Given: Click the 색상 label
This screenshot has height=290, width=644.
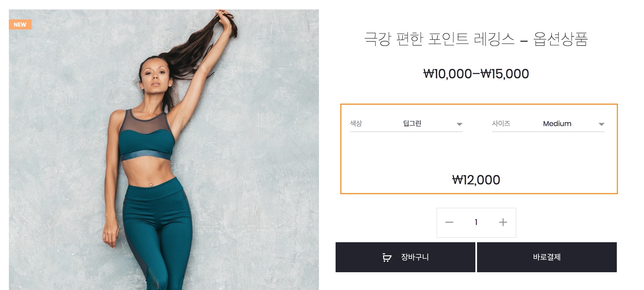Looking at the screenshot, I should point(356,123).
